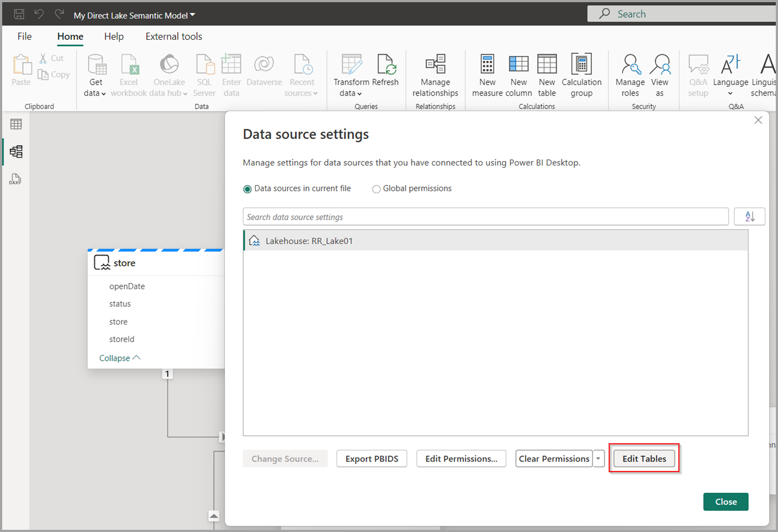Collapse the store table card

(x=120, y=358)
